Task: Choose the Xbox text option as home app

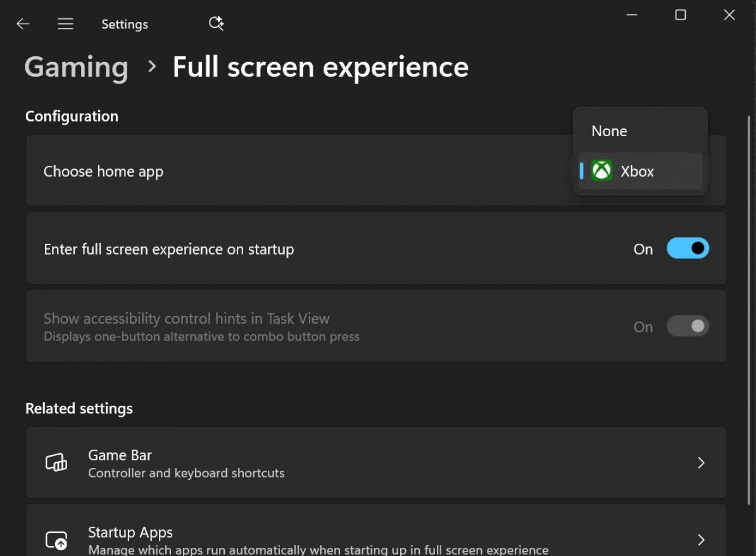Action: (x=637, y=171)
